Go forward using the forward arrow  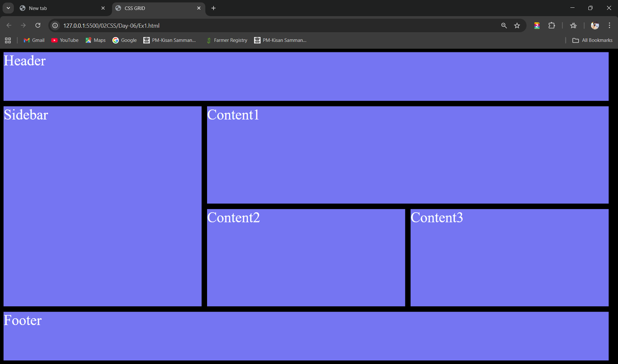pyautogui.click(x=23, y=25)
